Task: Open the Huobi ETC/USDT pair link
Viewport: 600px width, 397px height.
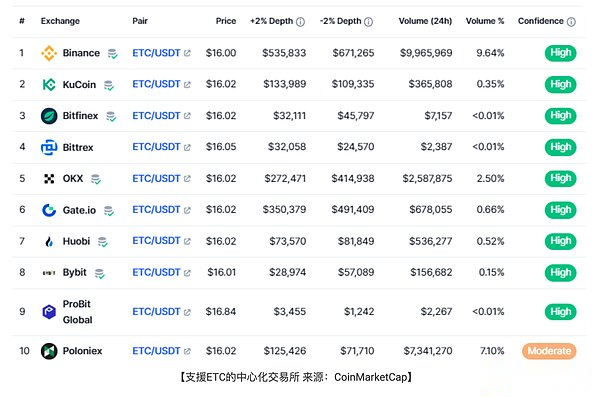Action: 156,241
